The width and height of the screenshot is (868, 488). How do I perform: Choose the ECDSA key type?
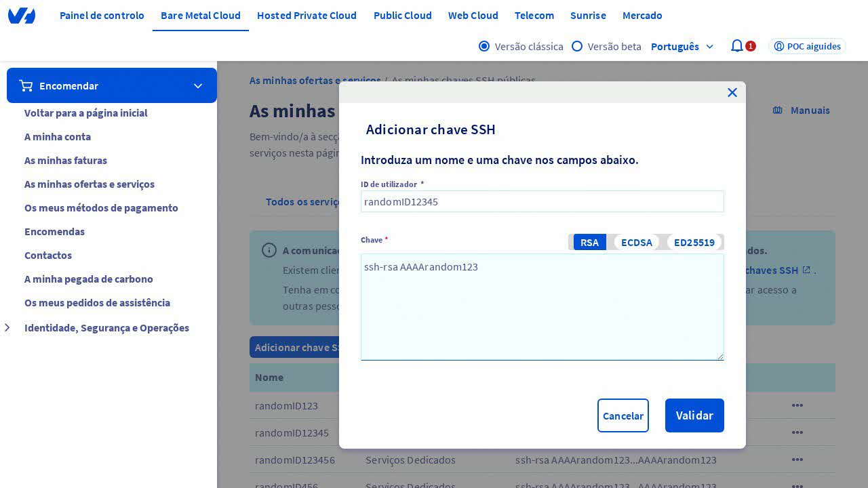(x=636, y=242)
